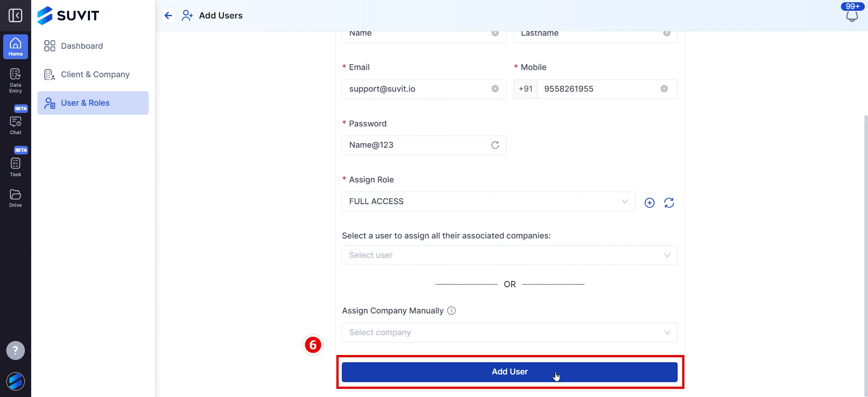Open the help question mark button
This screenshot has height=397, width=868.
click(15, 350)
